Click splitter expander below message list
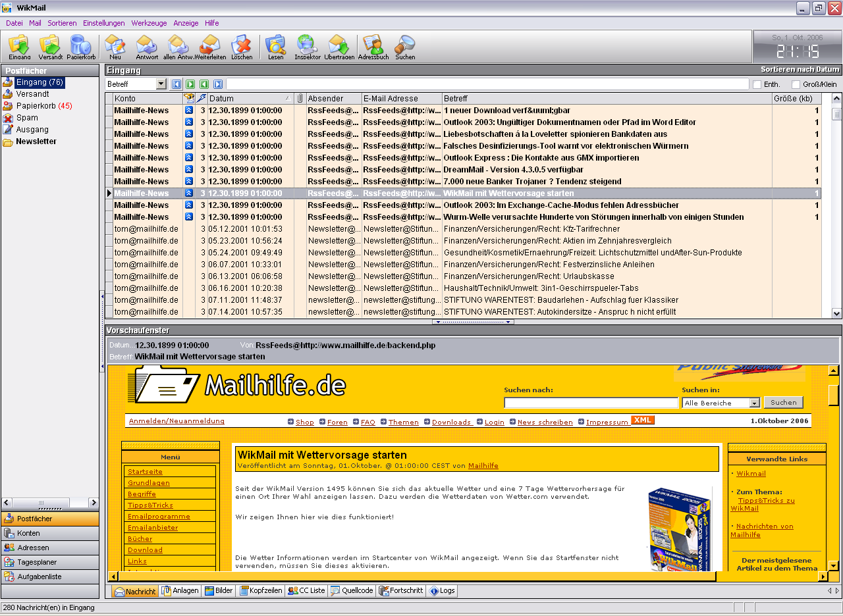 [473, 322]
